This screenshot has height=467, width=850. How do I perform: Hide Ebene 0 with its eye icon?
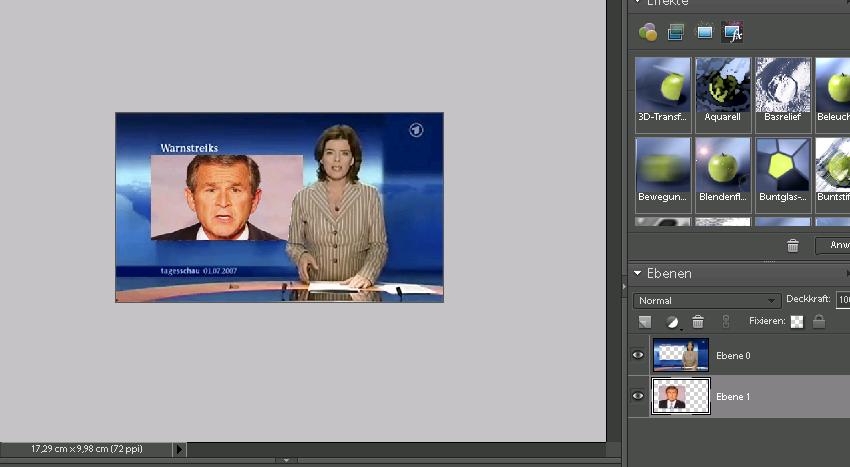point(638,355)
